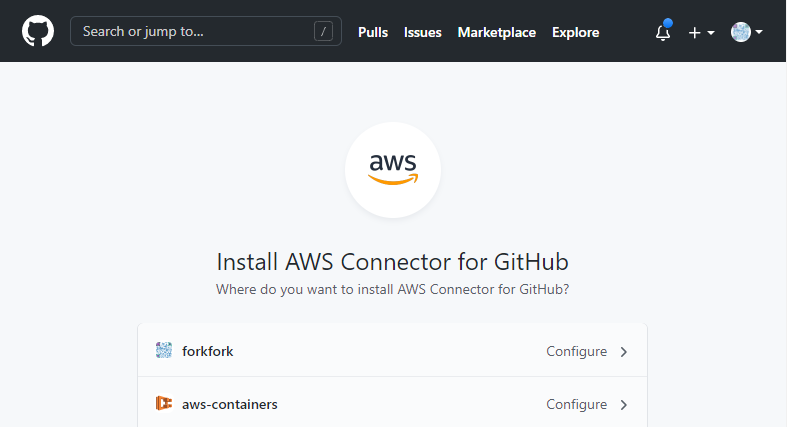787x427 pixels.
Task: Open the Pulls menu item
Action: point(373,33)
